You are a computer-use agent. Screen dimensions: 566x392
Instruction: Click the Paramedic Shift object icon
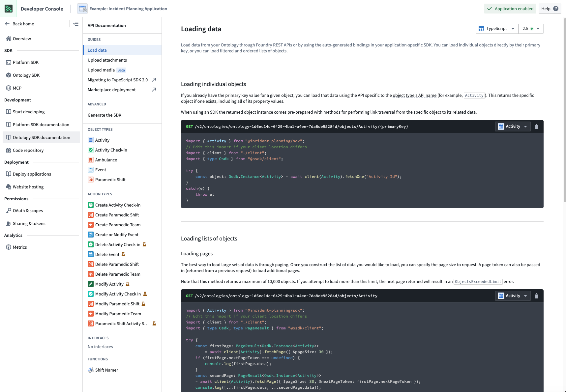pyautogui.click(x=91, y=180)
